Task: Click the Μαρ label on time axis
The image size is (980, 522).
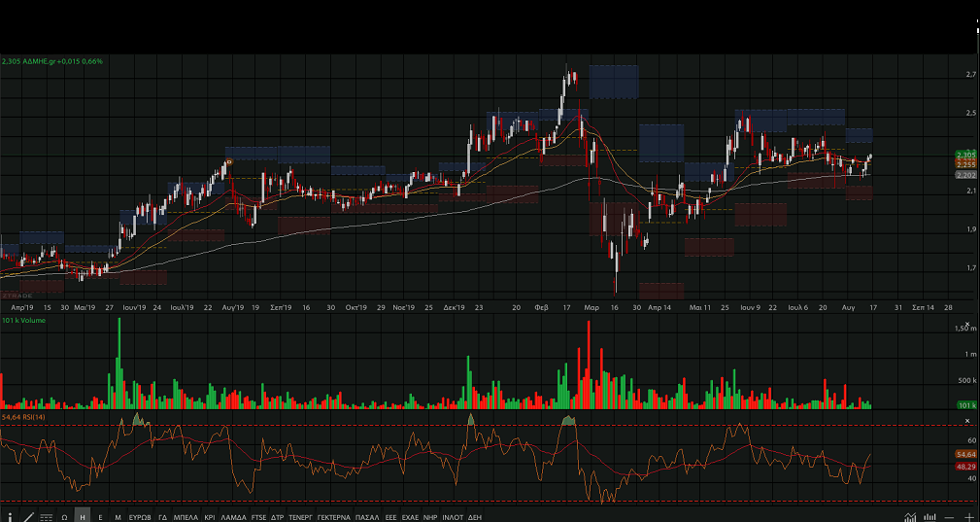Action: pyautogui.click(x=591, y=307)
